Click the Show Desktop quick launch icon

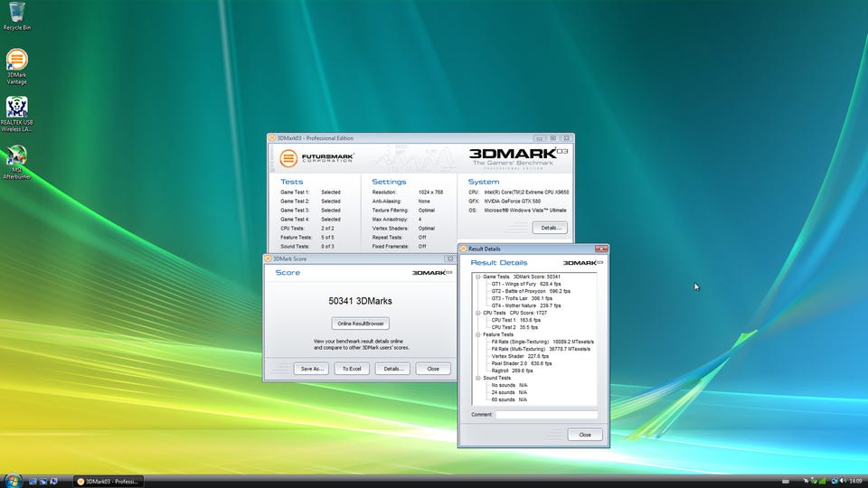click(x=33, y=482)
